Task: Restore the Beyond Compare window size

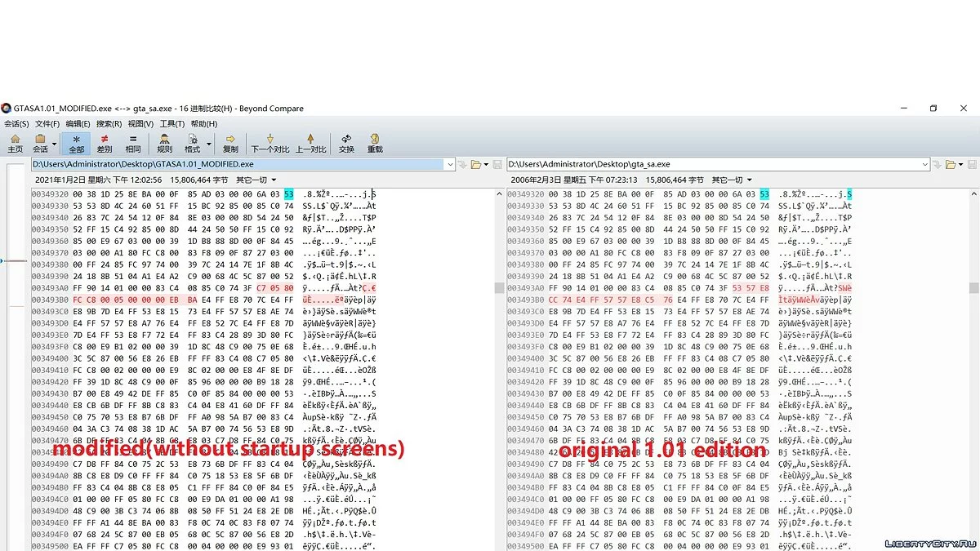Action: pos(933,108)
